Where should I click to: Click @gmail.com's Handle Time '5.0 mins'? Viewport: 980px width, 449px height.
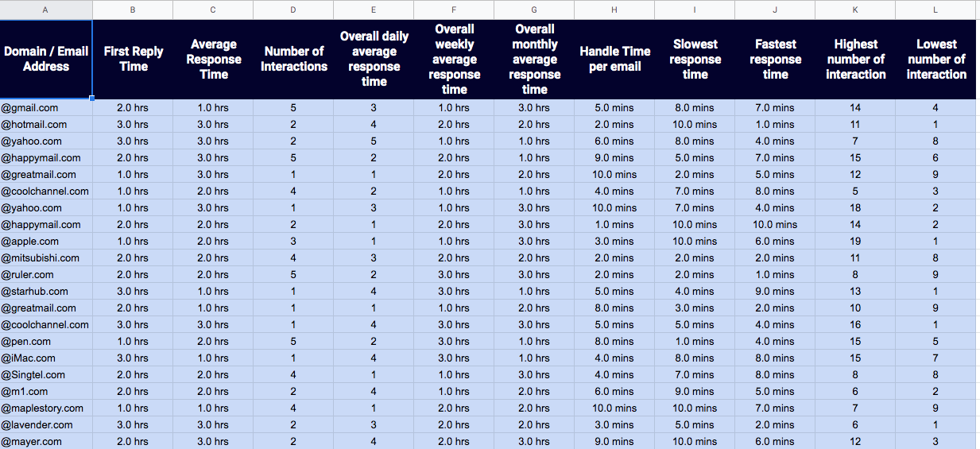click(614, 107)
